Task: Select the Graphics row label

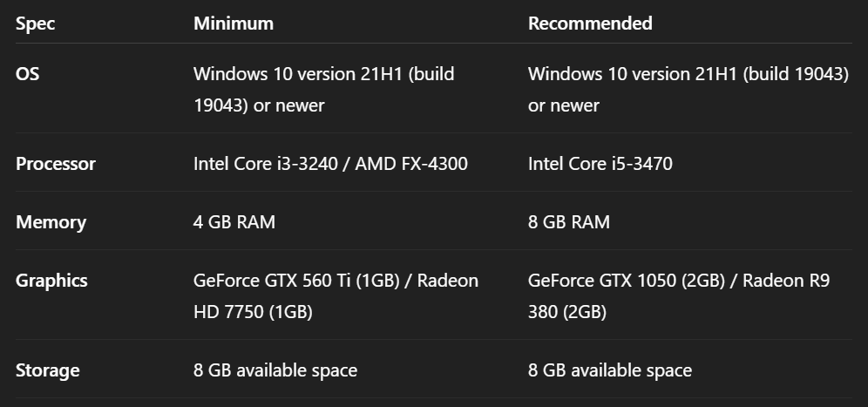Action: click(x=51, y=281)
